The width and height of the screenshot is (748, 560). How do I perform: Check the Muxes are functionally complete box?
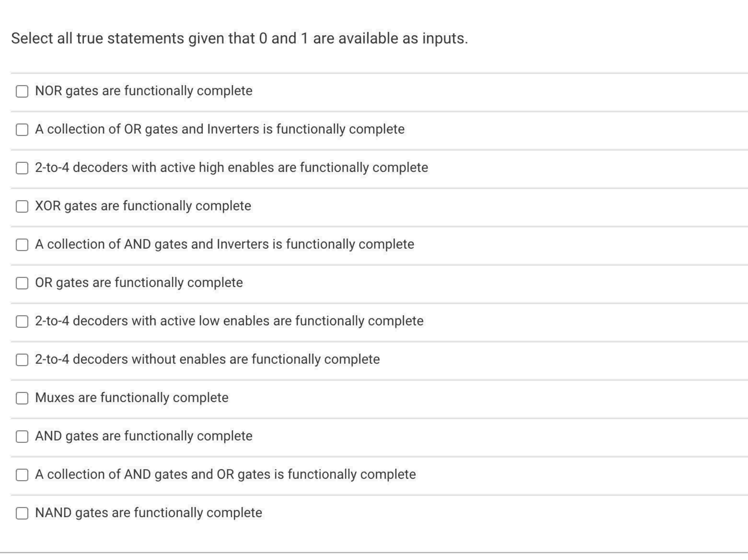click(22, 398)
